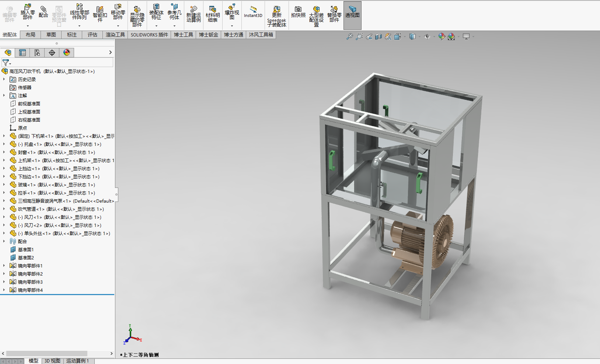600x364 pixels.
Task: Open the ConfigurationManager panel tab
Action: click(x=37, y=53)
